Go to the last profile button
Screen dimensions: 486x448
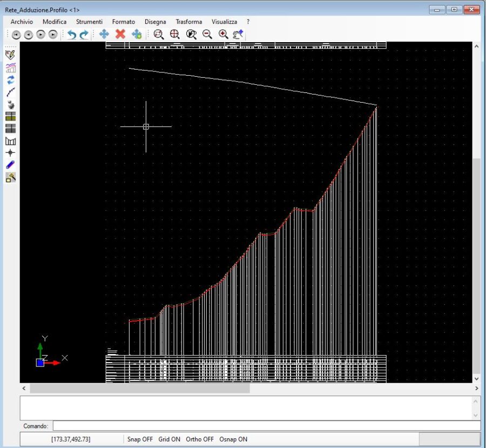53,35
